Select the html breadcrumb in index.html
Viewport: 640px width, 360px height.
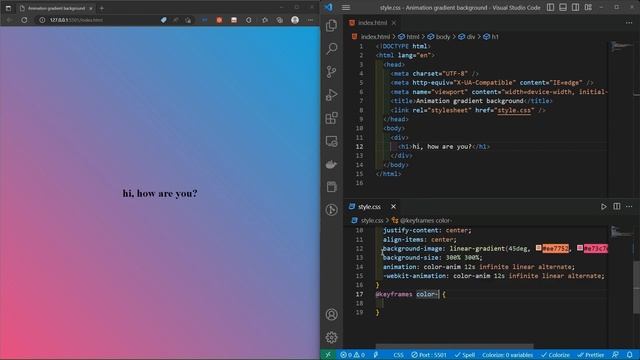click(x=409, y=37)
